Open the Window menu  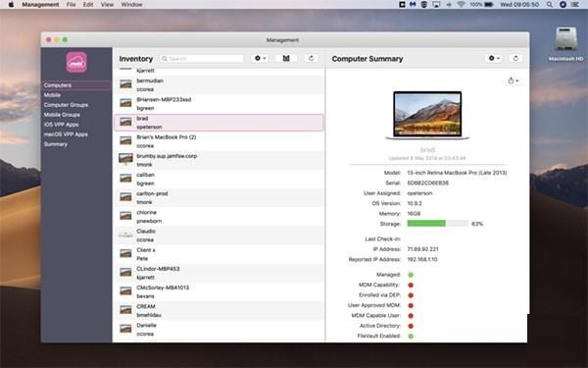[131, 5]
